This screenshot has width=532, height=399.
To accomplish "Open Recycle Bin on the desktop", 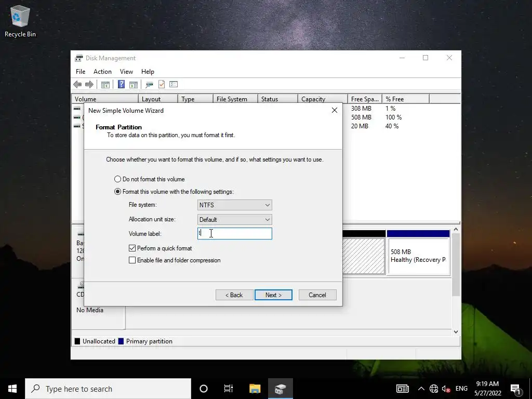I will [x=20, y=21].
